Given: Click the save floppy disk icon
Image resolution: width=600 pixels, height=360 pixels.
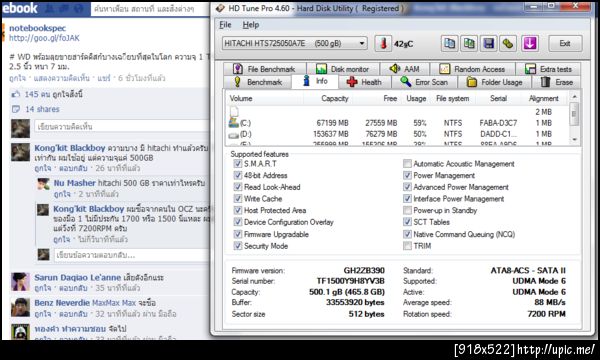Looking at the screenshot, I should pyautogui.click(x=489, y=44).
